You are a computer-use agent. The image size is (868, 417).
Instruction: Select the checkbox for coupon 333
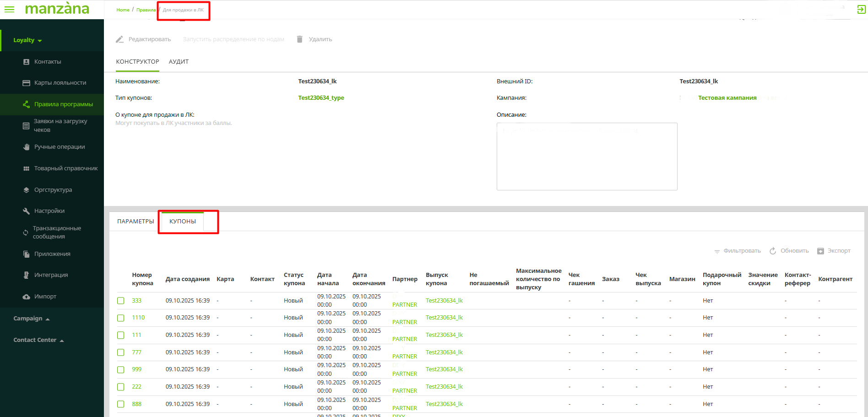(121, 301)
